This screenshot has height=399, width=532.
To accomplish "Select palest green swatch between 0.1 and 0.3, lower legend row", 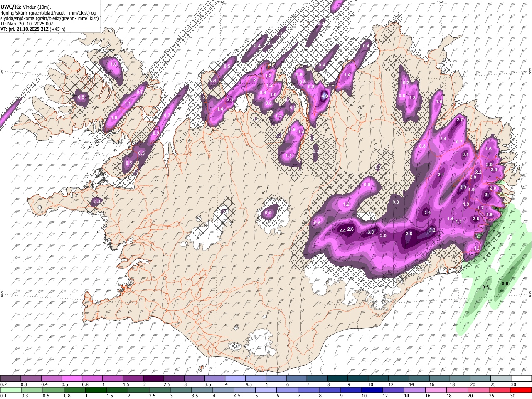I will [10, 390].
